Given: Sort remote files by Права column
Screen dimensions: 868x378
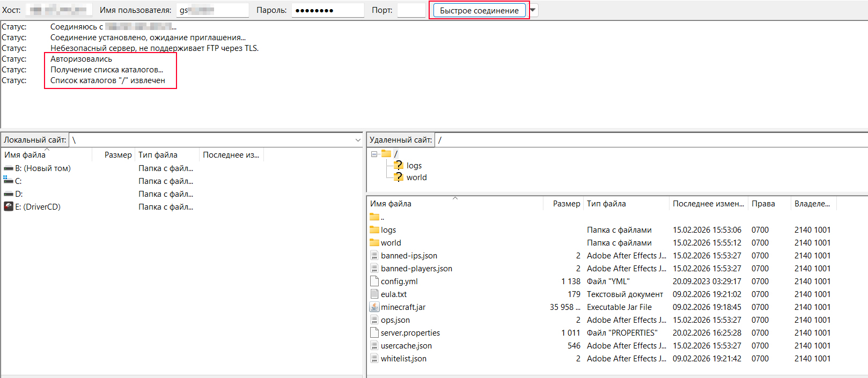Looking at the screenshot, I should pos(763,204).
